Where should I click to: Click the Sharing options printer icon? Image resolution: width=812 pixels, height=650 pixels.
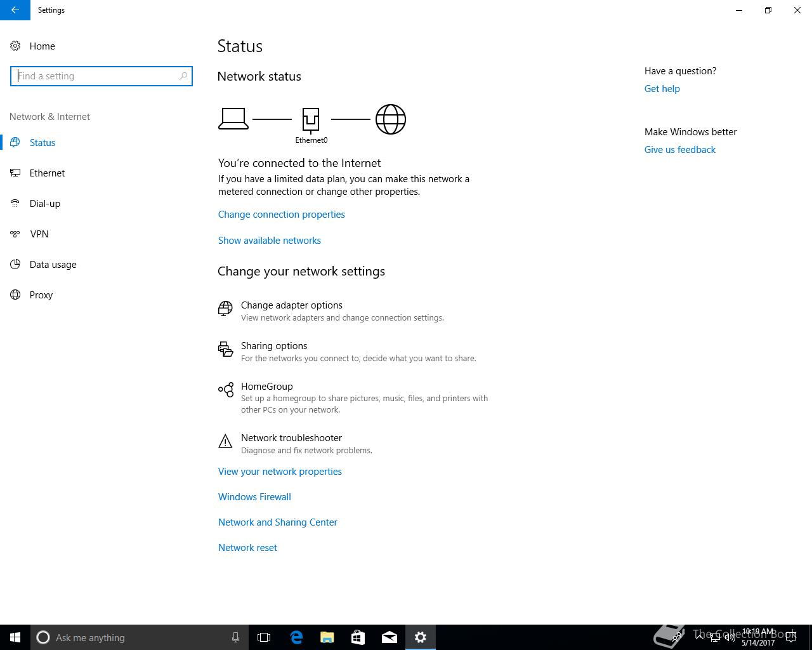[x=225, y=349]
